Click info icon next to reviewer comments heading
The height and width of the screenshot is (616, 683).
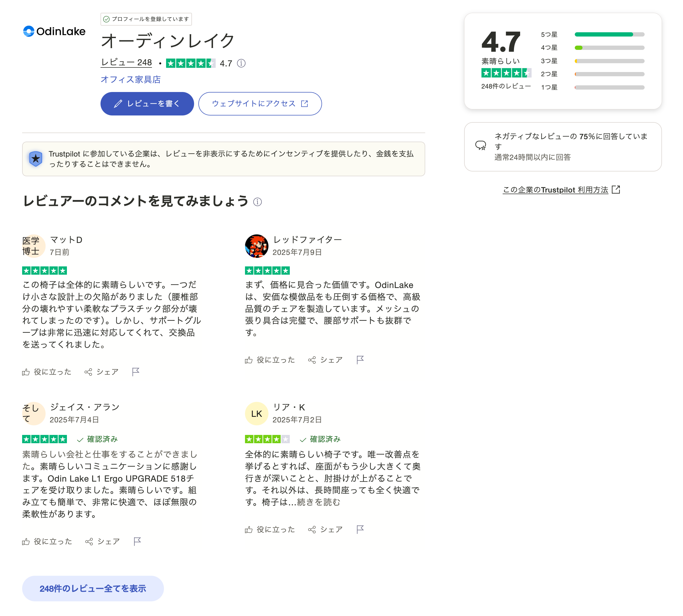[x=258, y=202]
